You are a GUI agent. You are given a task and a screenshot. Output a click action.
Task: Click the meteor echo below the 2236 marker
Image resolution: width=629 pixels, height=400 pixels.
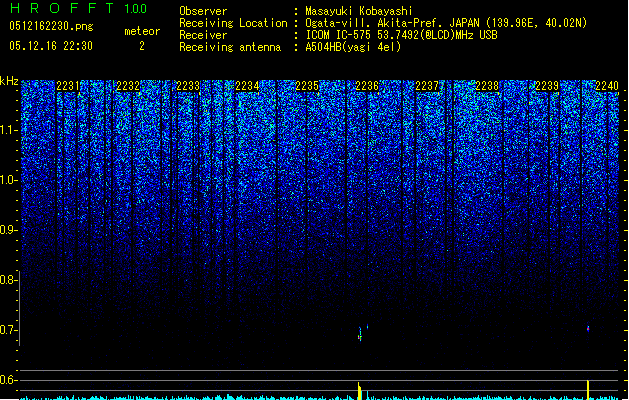pyautogui.click(x=360, y=334)
